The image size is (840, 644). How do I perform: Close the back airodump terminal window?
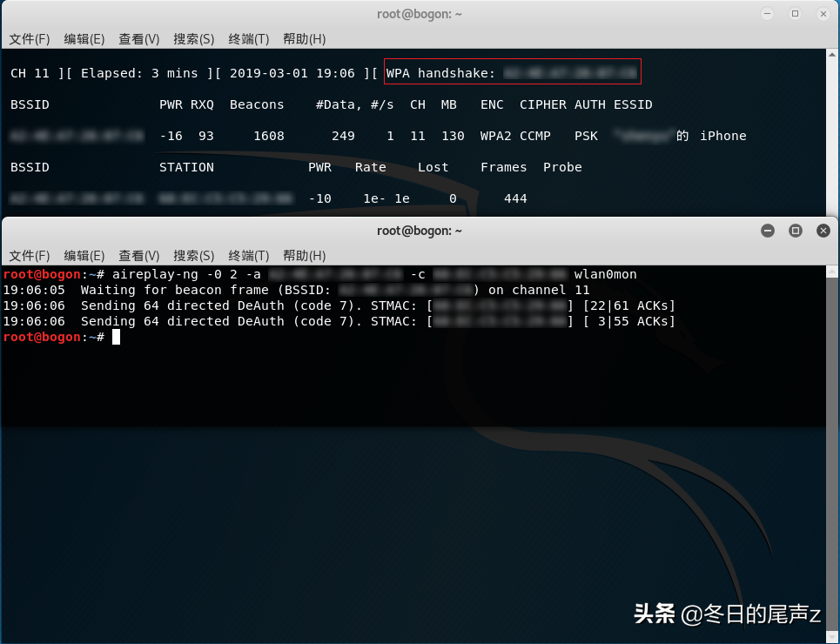pos(823,14)
